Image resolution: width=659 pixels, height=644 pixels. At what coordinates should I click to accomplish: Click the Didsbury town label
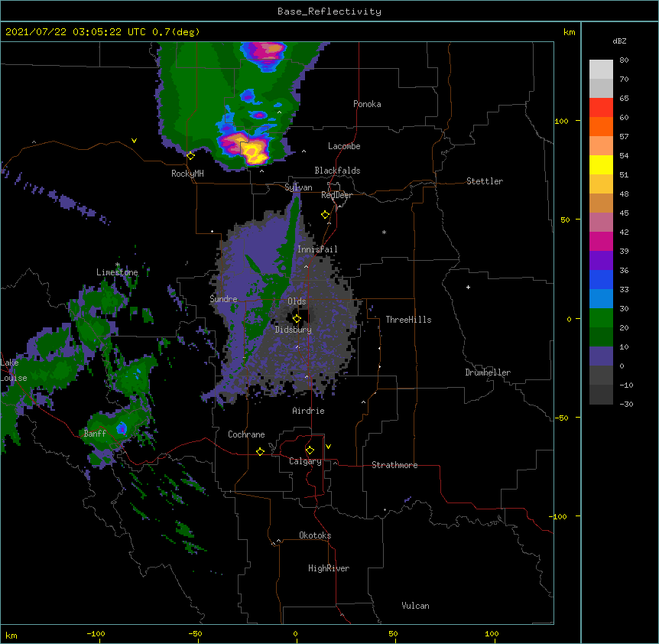(293, 330)
